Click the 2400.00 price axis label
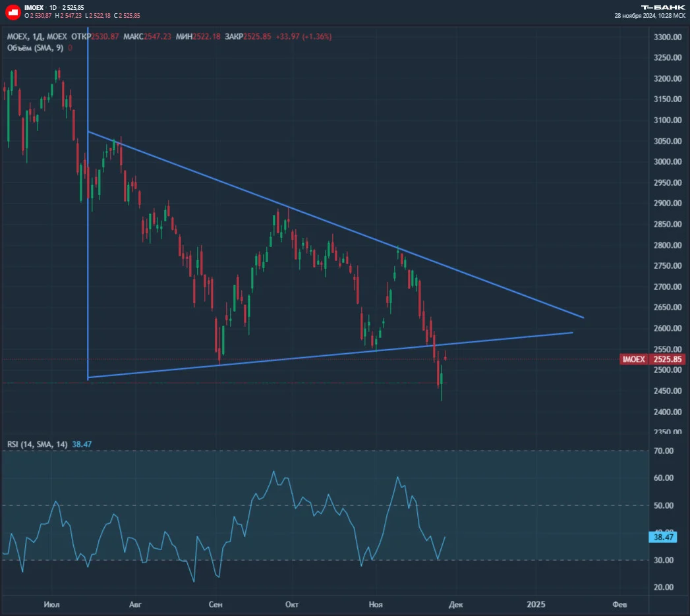The width and height of the screenshot is (690, 616). (668, 412)
